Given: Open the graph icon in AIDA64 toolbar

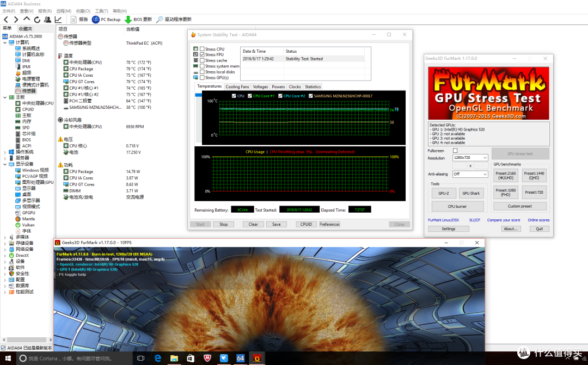Looking at the screenshot, I should [58, 20].
